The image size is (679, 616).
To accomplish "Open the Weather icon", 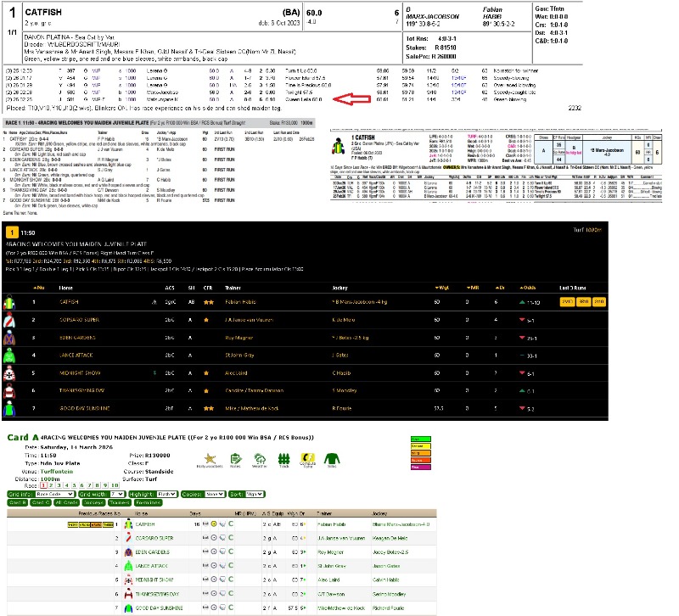I will (x=258, y=458).
